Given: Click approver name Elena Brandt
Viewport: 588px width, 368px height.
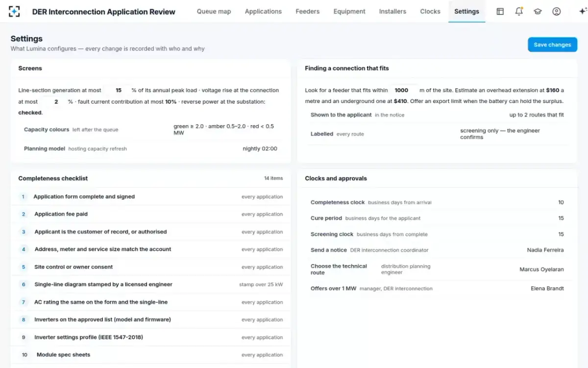Looking at the screenshot, I should click(x=547, y=289).
